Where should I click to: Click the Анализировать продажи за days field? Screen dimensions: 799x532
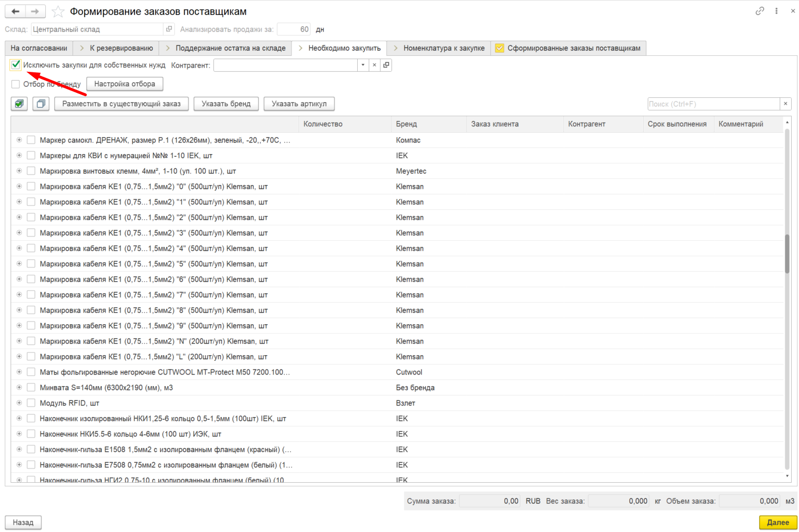pyautogui.click(x=294, y=29)
